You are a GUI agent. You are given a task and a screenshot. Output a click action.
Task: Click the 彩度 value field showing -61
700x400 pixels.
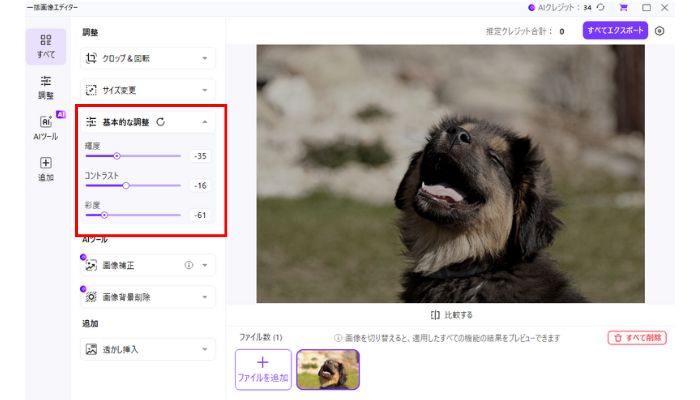201,215
